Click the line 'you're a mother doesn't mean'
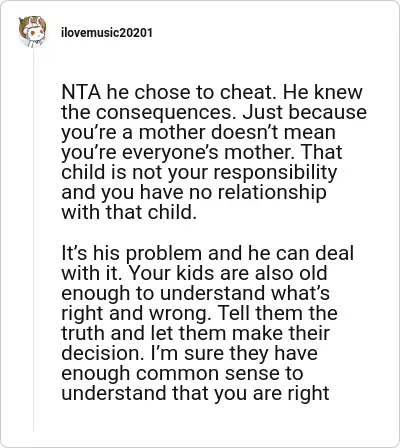Image resolution: width=400 pixels, height=448 pixels. pos(198,132)
